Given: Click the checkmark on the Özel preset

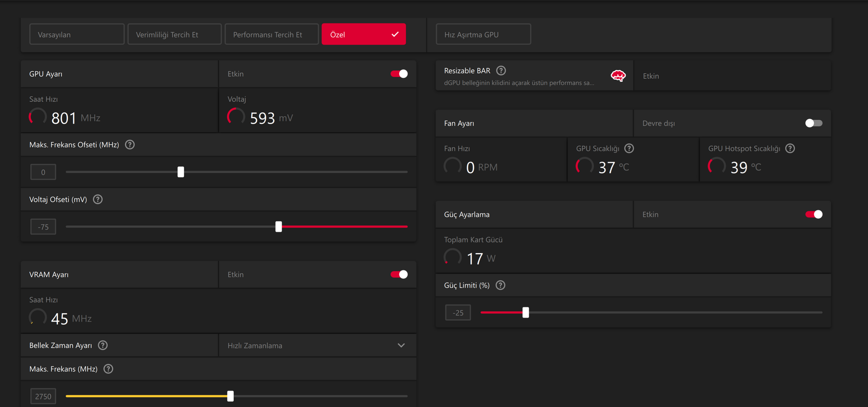Looking at the screenshot, I should (x=395, y=34).
